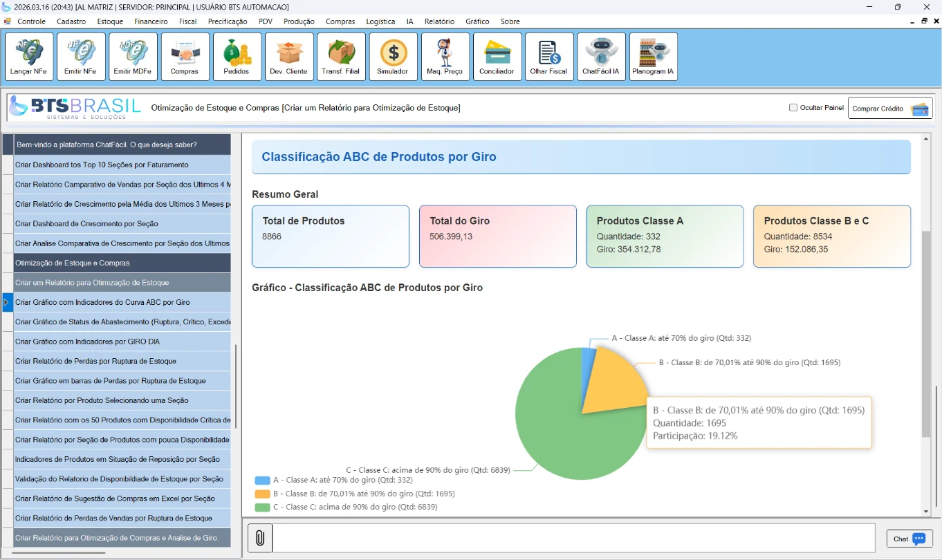Click the 'Total do Giro' summary card

point(497,236)
